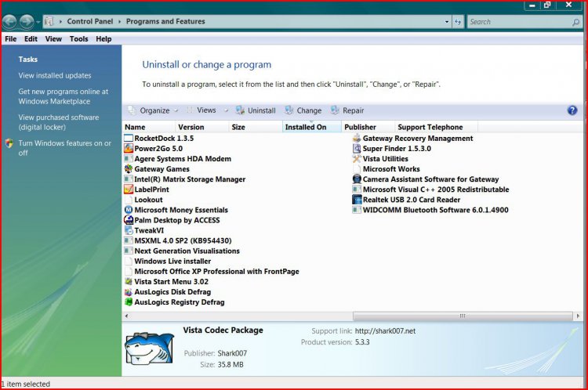Click the Next Generation Visualisations icon
This screenshot has height=390, width=588.
129,251
